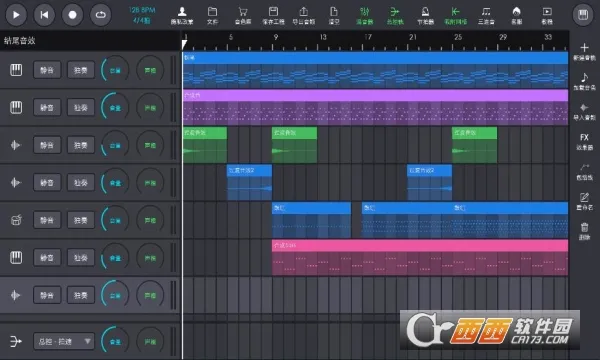The width and height of the screenshot is (600, 360).
Task: Open the 总控 master track dropdown
Action: point(64,341)
